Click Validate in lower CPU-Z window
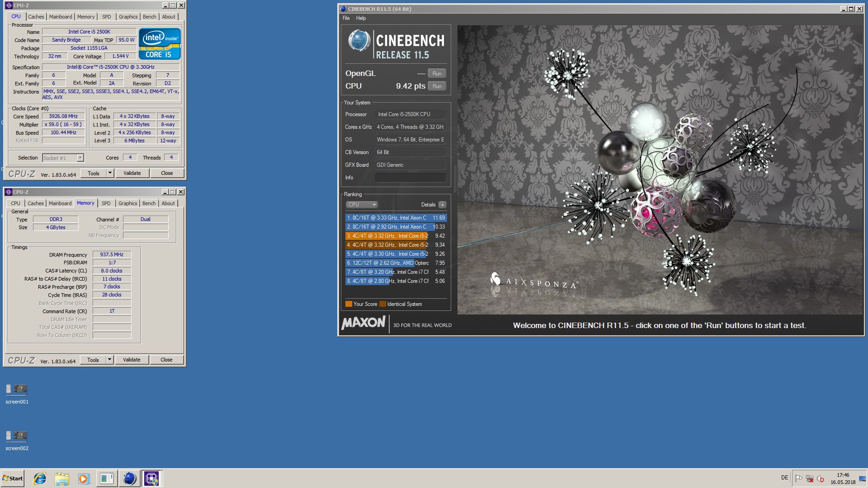This screenshot has height=488, width=868. [x=132, y=360]
